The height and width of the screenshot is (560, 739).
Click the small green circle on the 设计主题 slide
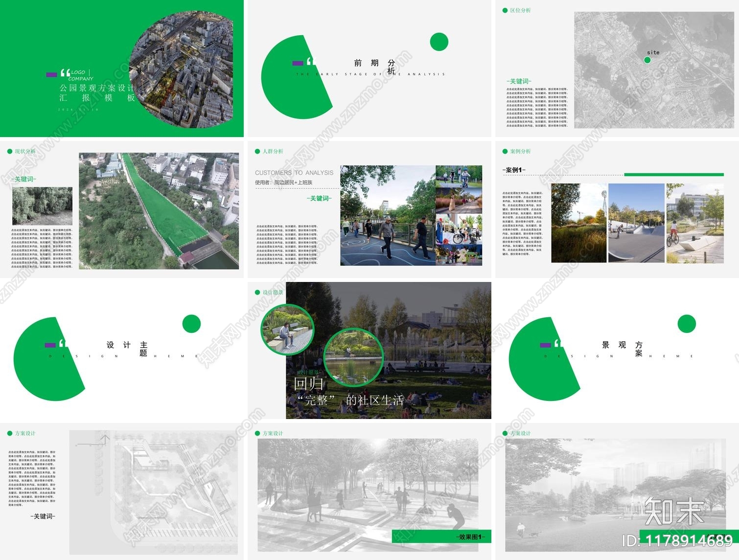191,324
